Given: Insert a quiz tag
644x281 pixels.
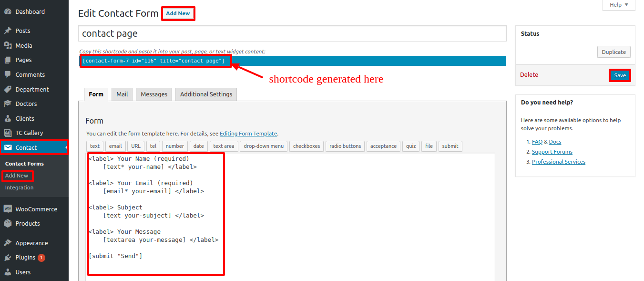Looking at the screenshot, I should coord(411,146).
